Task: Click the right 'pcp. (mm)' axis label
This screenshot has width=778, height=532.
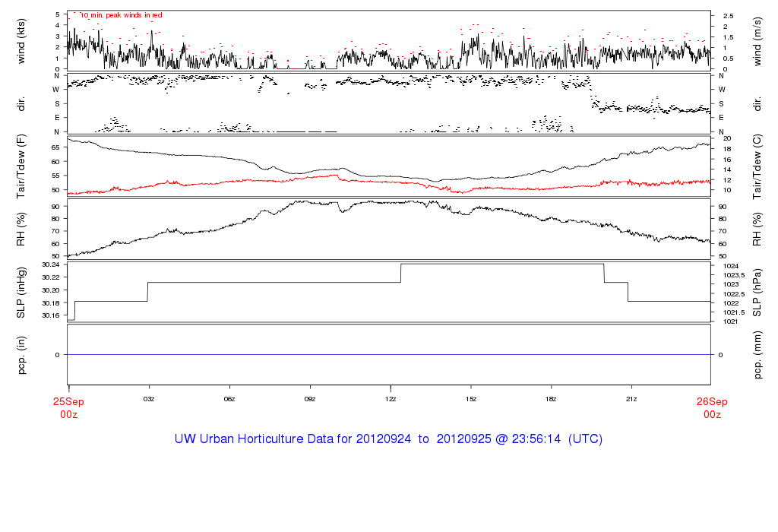Action: pyautogui.click(x=757, y=355)
